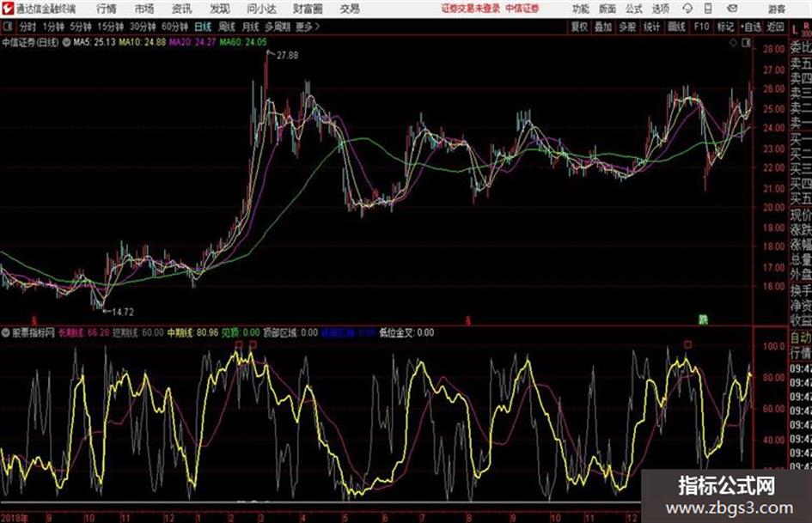The image size is (812, 523).
Task: Click the 返回 back button
Action: click(775, 27)
